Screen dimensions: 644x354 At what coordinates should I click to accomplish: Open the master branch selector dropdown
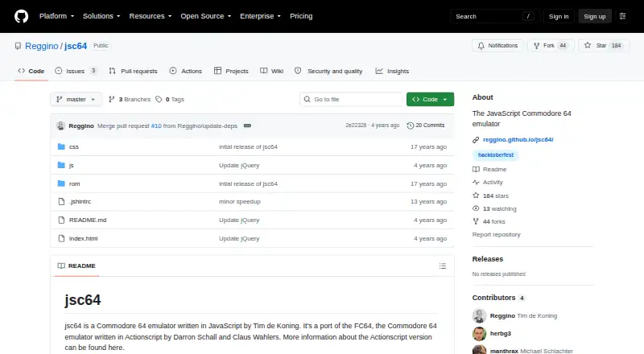click(x=76, y=100)
